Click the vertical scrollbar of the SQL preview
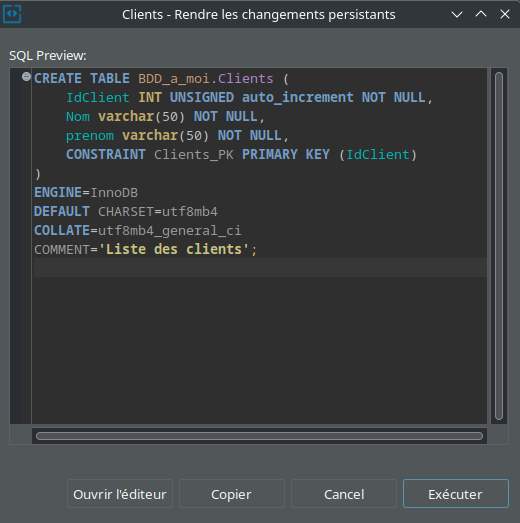Screen dimensions: 520x523 pyautogui.click(x=499, y=246)
